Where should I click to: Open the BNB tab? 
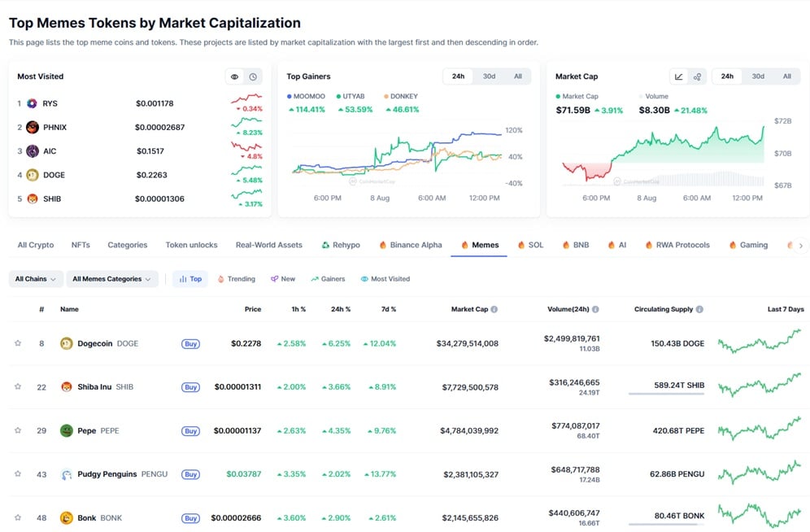tap(576, 245)
